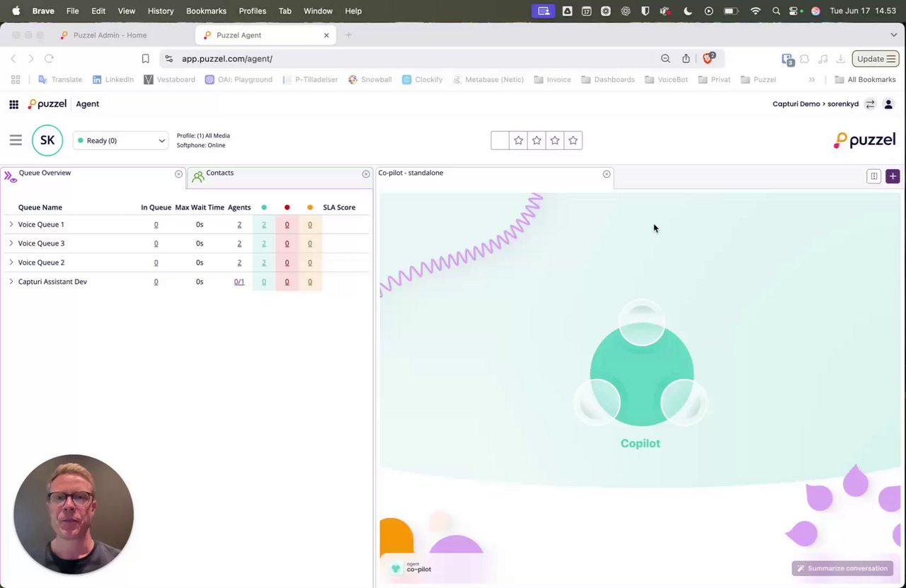
Task: Open the History menu
Action: (x=161, y=11)
